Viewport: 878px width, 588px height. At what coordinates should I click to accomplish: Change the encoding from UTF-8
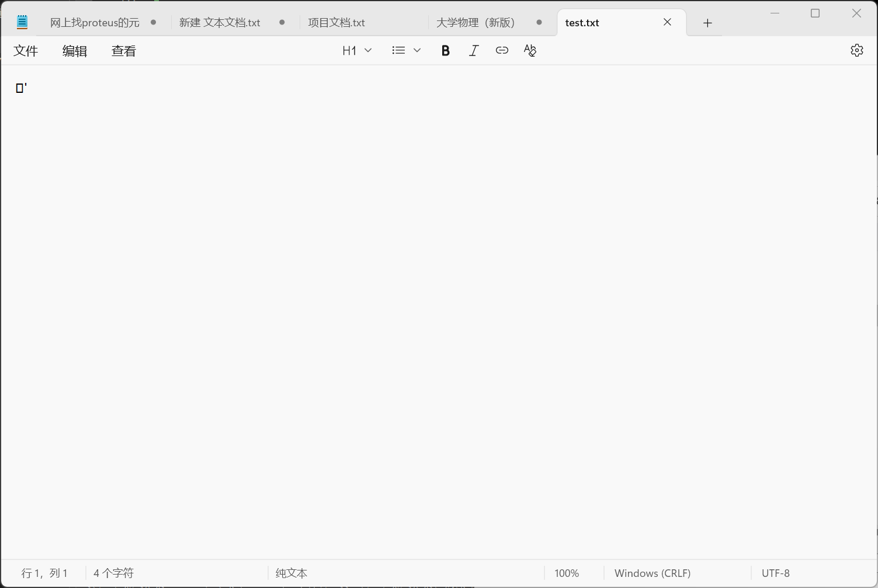(x=775, y=573)
